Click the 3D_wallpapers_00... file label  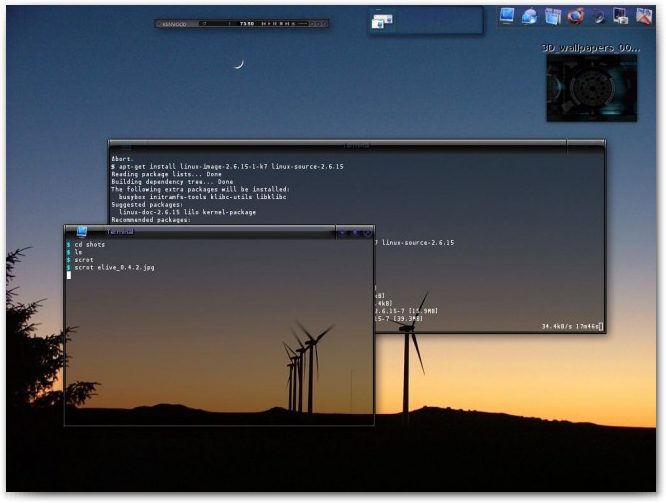[x=590, y=47]
